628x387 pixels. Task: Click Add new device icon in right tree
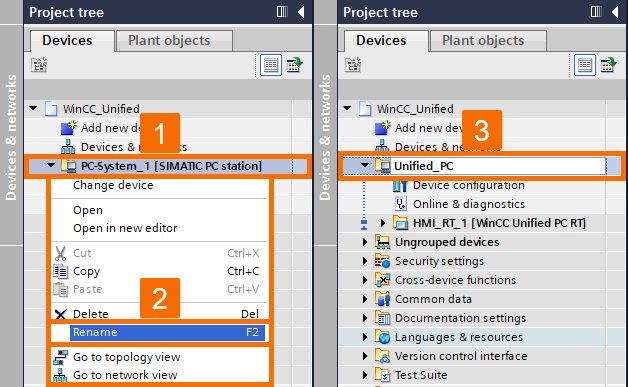pos(382,128)
